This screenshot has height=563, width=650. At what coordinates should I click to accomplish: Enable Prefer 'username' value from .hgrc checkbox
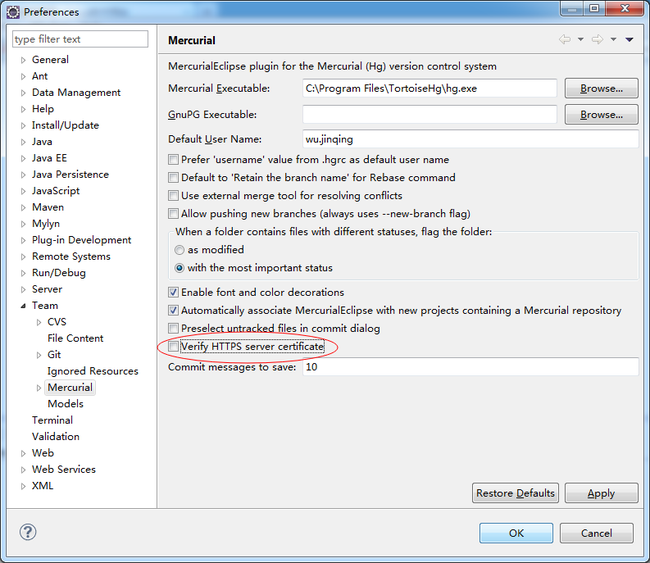(173, 160)
